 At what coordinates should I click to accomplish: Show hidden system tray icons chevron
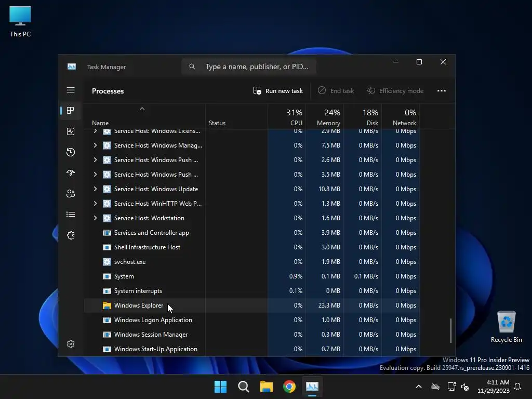click(419, 387)
